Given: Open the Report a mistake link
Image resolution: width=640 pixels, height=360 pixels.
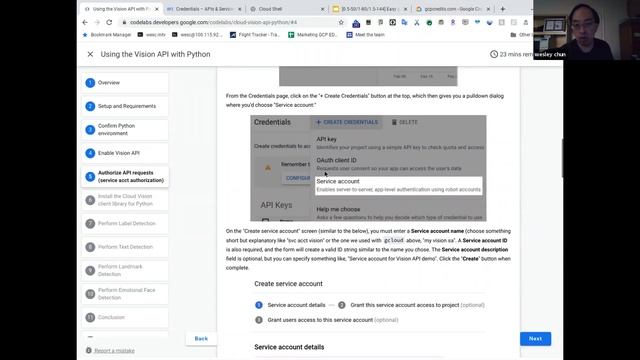Looking at the screenshot, I should point(114,351).
